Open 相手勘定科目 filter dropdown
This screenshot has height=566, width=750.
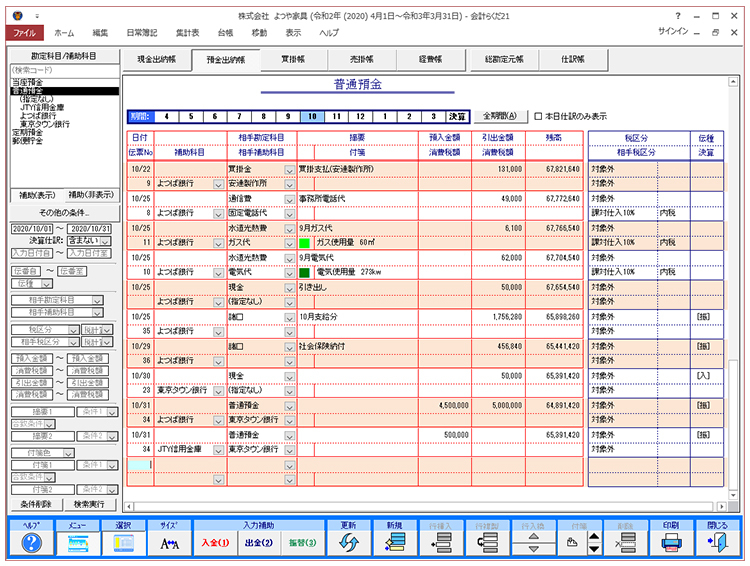[x=98, y=300]
